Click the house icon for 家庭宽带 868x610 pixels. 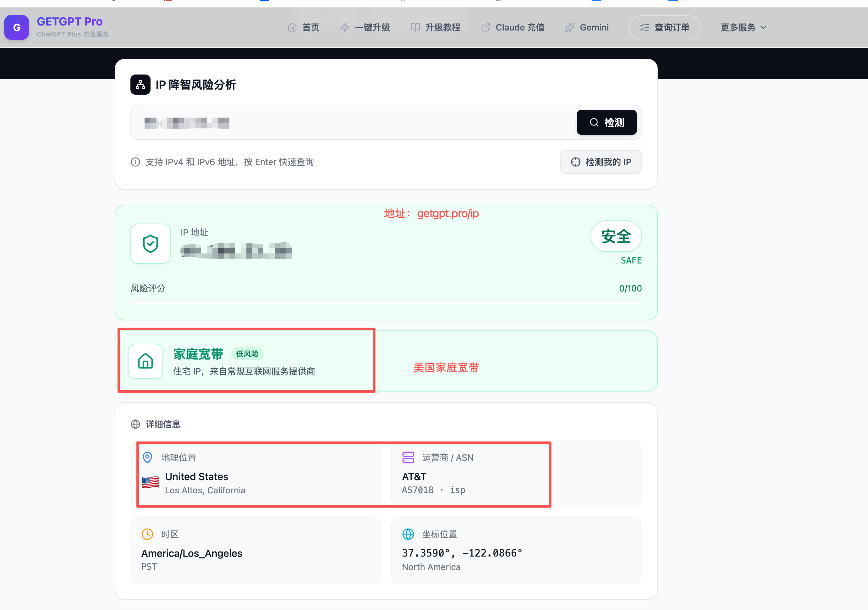pos(146,361)
